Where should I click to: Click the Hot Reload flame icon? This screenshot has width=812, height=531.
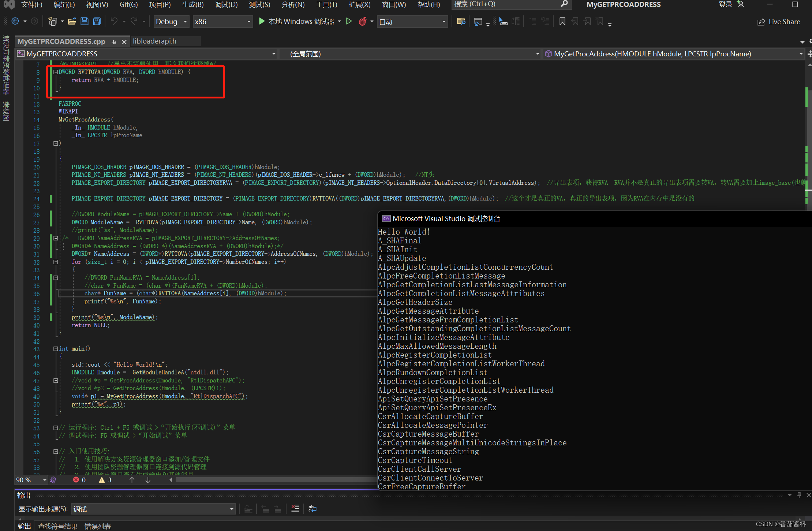click(362, 22)
